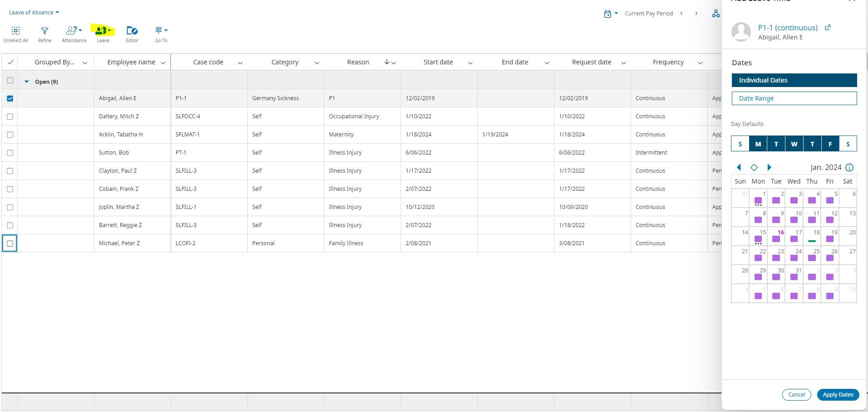Check the Sutton, Bob row checkbox
This screenshot has height=412, width=868.
[10, 153]
